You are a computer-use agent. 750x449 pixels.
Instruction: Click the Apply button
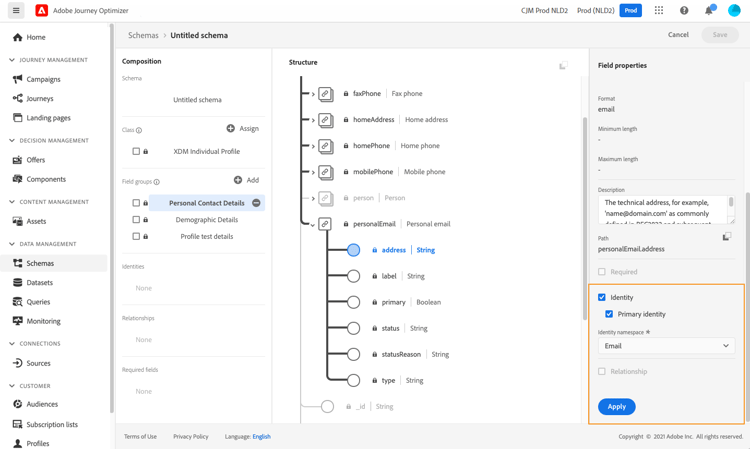click(x=616, y=406)
